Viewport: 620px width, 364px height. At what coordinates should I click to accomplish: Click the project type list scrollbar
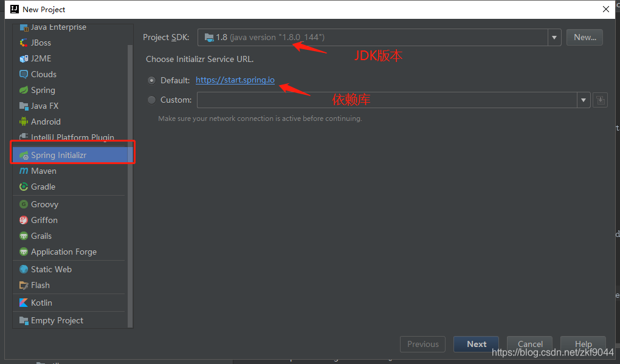tap(130, 186)
